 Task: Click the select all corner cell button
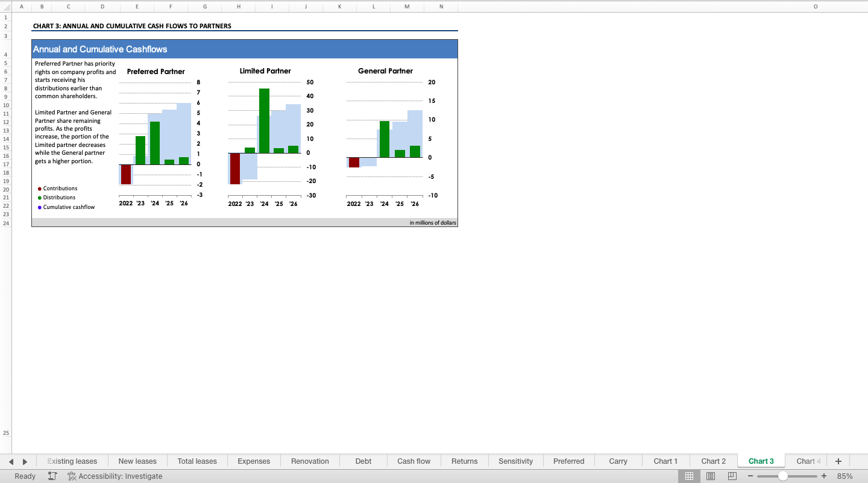[5, 7]
